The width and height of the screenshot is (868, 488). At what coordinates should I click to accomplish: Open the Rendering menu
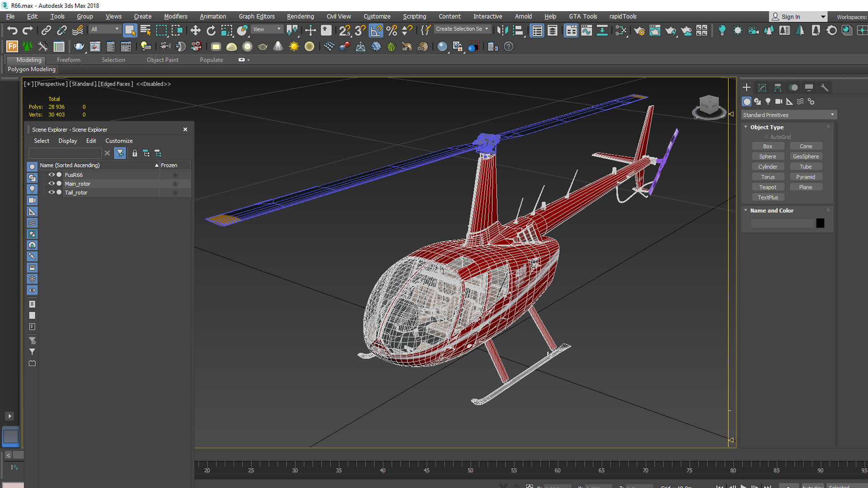coord(300,16)
